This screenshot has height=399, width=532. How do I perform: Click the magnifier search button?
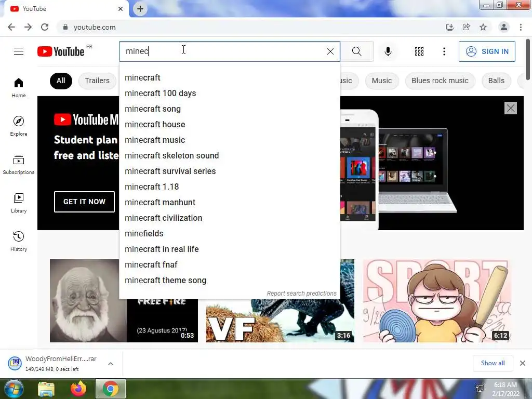(356, 51)
